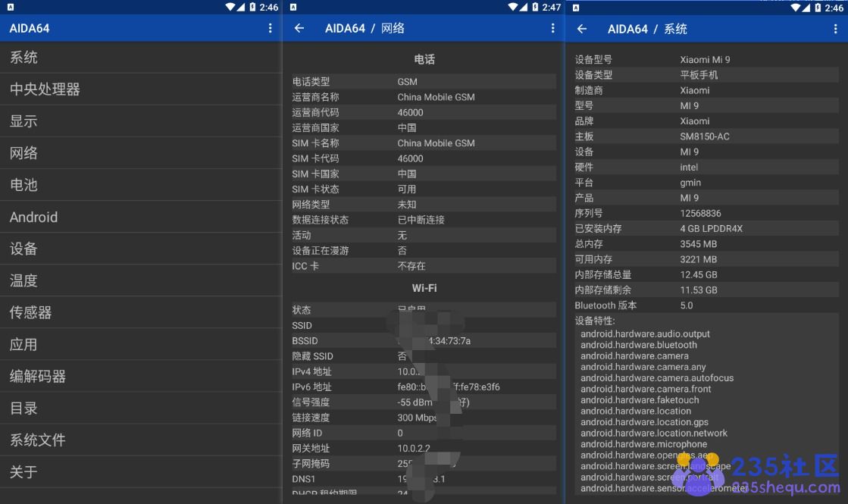The height and width of the screenshot is (504, 848).
Task: Open the 目录 menu entry
Action: 141,409
